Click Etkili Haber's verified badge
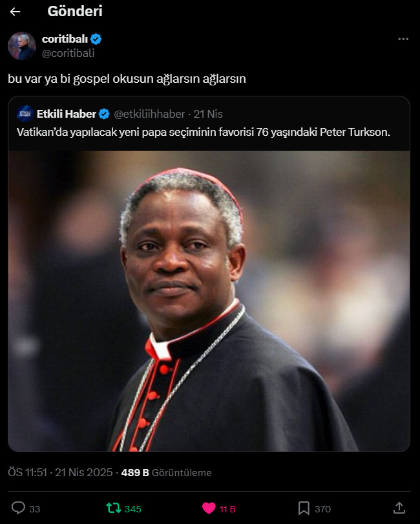The width and height of the screenshot is (420, 524). point(104,114)
